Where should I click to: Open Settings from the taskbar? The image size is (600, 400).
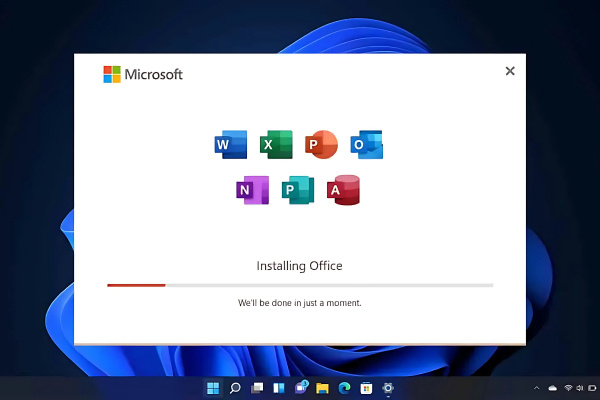point(388,388)
